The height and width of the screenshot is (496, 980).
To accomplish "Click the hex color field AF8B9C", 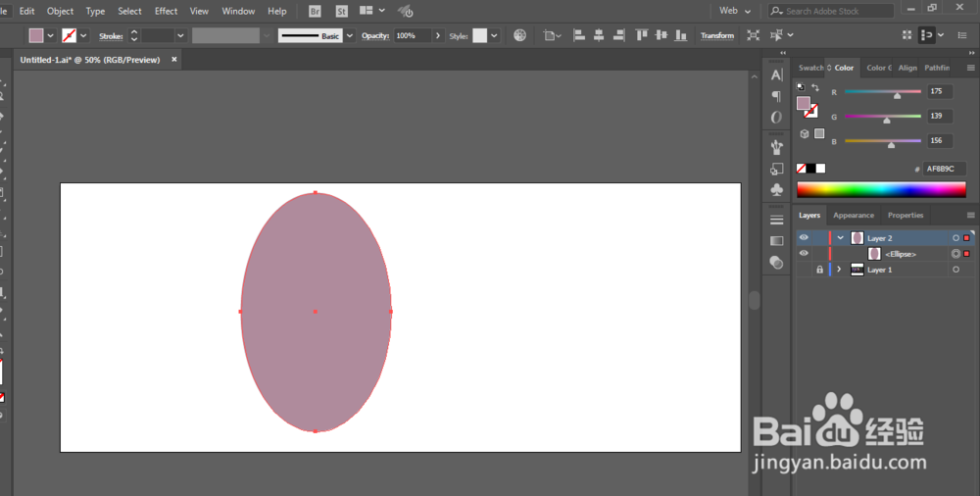I will click(x=944, y=169).
